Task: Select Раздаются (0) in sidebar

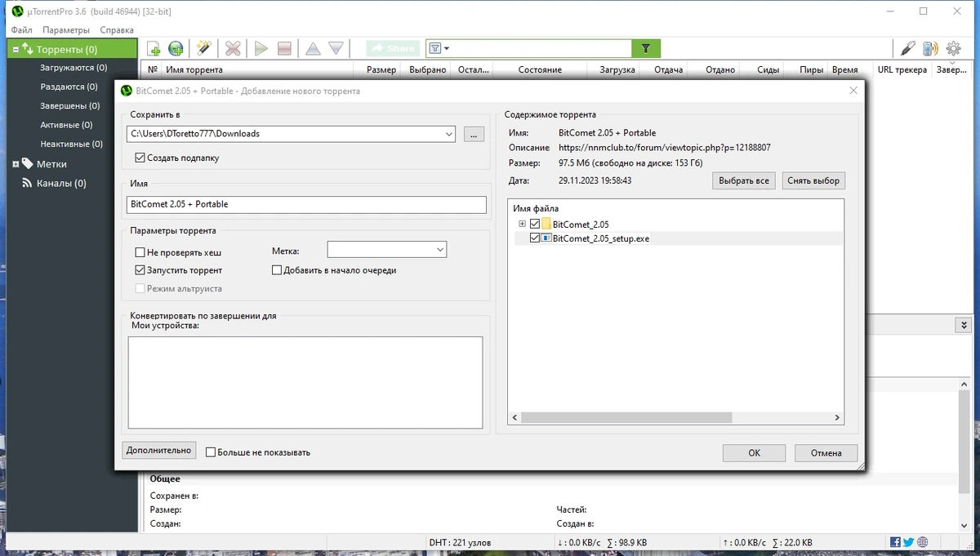Action: (x=69, y=87)
